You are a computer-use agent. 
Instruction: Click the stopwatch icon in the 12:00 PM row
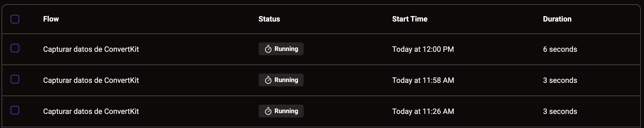[x=268, y=49]
